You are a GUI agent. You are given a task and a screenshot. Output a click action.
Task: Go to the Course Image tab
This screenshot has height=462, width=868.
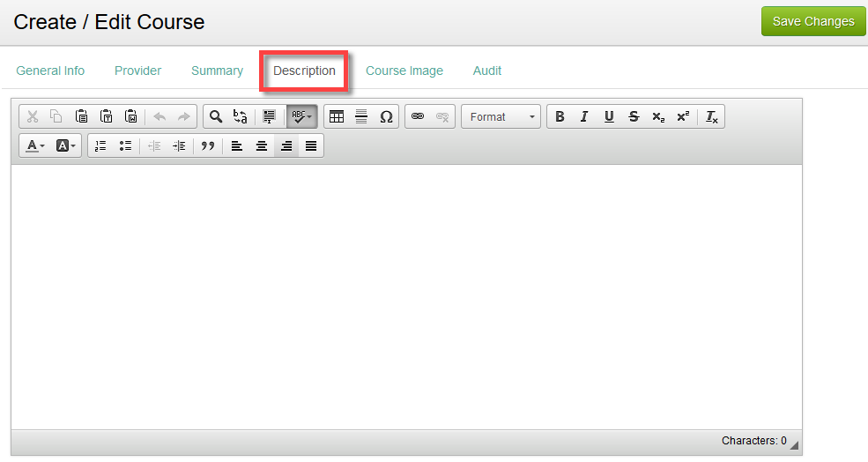(404, 71)
